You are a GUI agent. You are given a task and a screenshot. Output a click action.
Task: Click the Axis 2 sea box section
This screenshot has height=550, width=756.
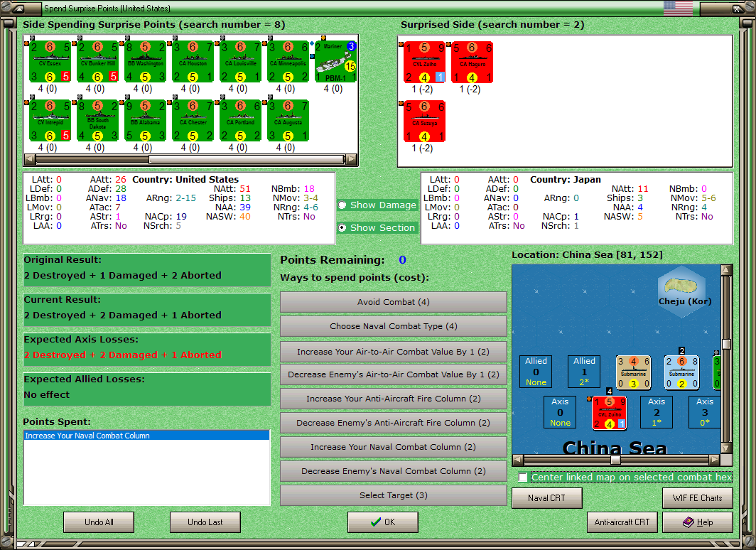pyautogui.click(x=657, y=412)
